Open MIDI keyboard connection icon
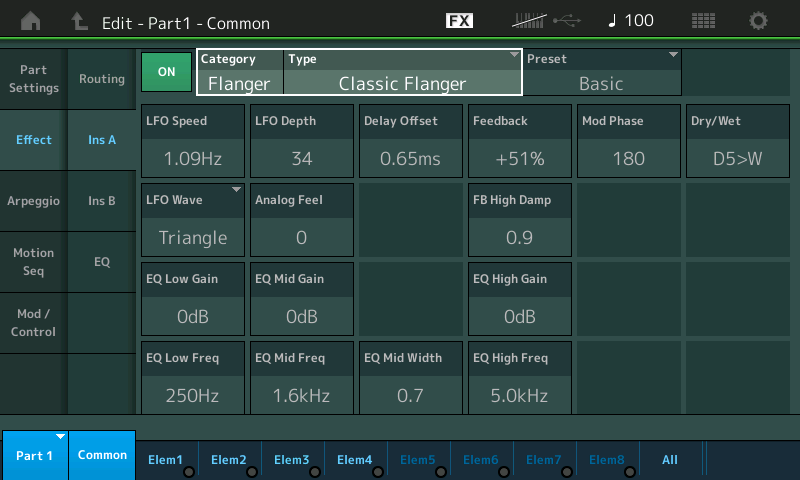Screen dimensions: 800x480 pos(529,21)
